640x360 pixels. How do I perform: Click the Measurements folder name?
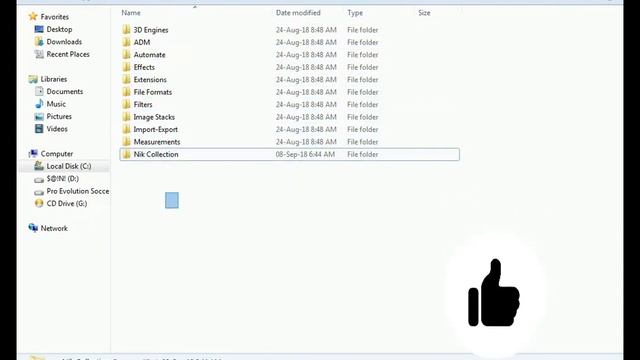(x=157, y=142)
